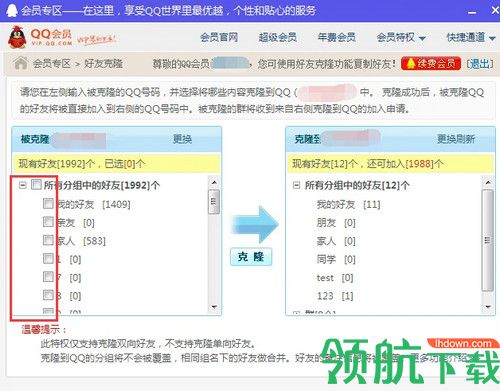Select 我的好友 [11] in target list
Screen dimensions: 500x391
pyautogui.click(x=348, y=204)
